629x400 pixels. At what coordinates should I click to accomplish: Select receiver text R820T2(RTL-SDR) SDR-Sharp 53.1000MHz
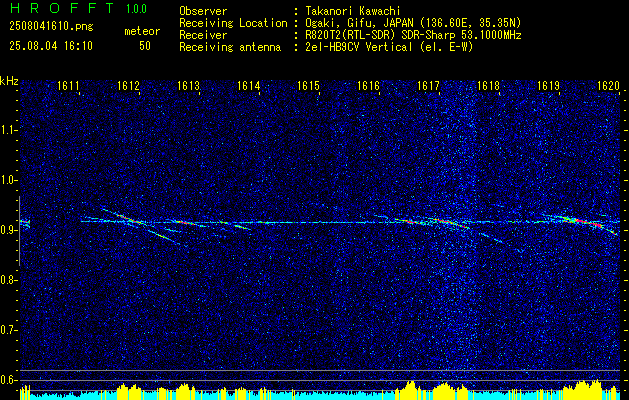coord(413,35)
